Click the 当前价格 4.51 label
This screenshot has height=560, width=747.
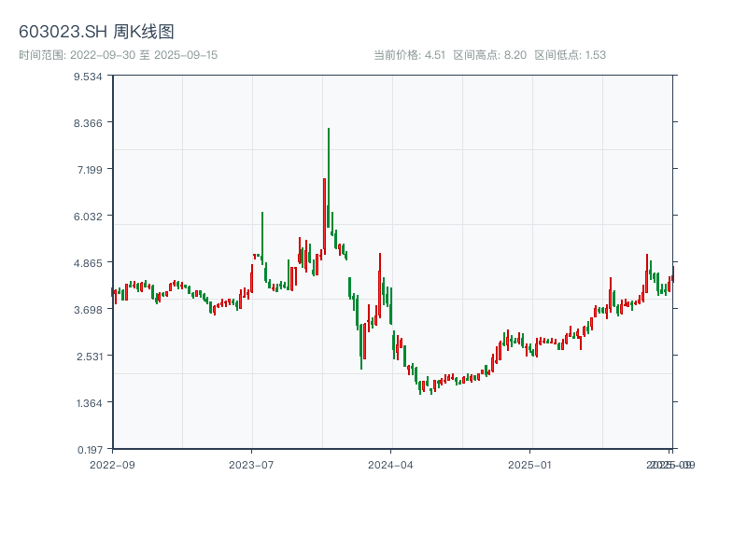click(x=409, y=55)
